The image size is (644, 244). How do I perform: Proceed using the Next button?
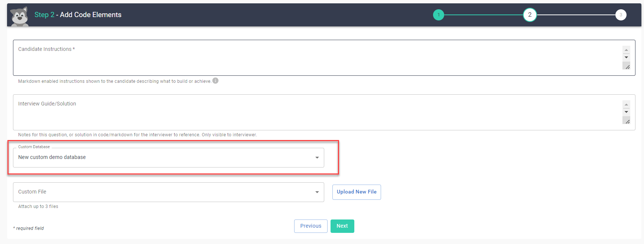pos(342,226)
